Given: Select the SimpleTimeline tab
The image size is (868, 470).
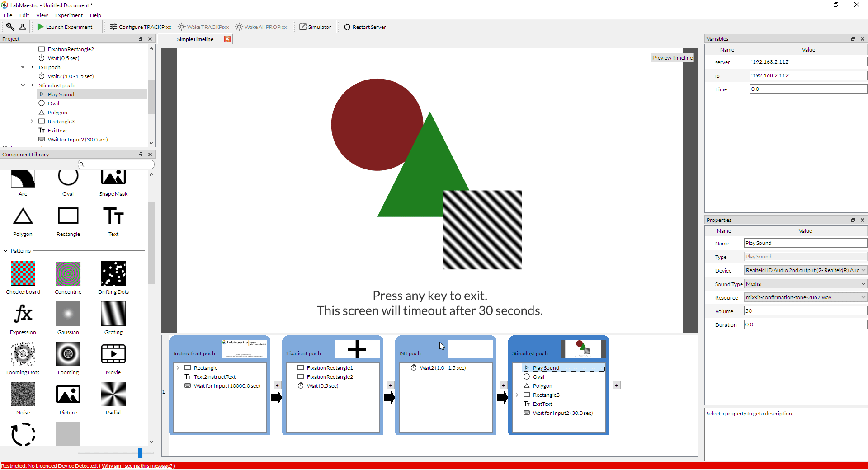Looking at the screenshot, I should 195,39.
